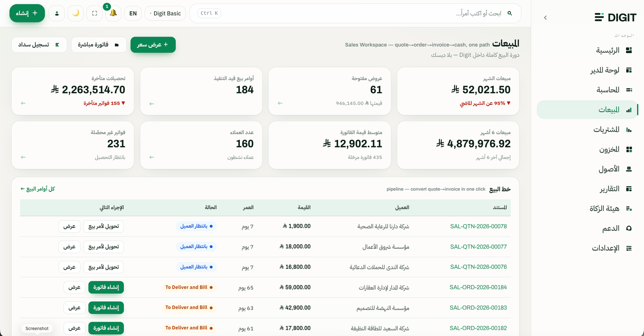Open document SAL-ORD-2026-00182

(478, 328)
